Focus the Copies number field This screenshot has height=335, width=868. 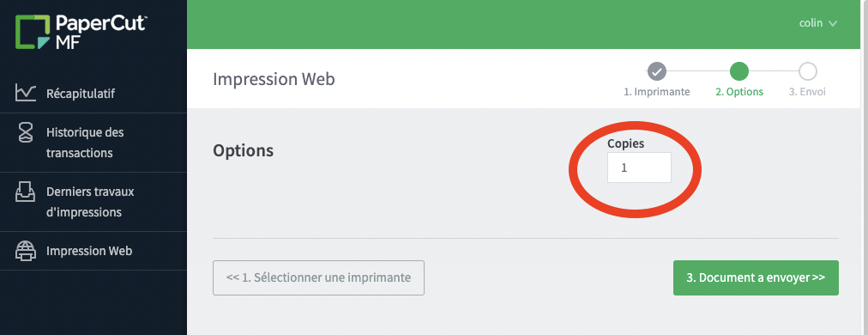639,167
